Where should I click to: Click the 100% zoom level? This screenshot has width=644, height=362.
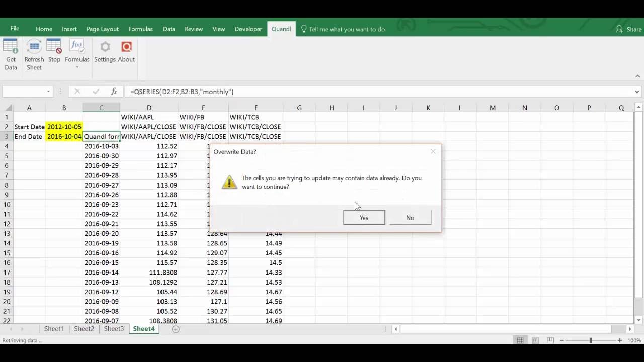pos(633,340)
